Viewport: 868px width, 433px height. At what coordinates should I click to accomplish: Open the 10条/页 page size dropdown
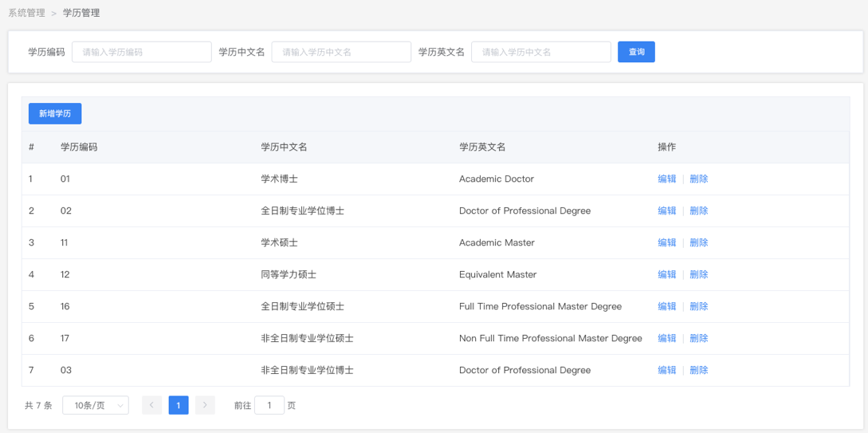tap(95, 405)
